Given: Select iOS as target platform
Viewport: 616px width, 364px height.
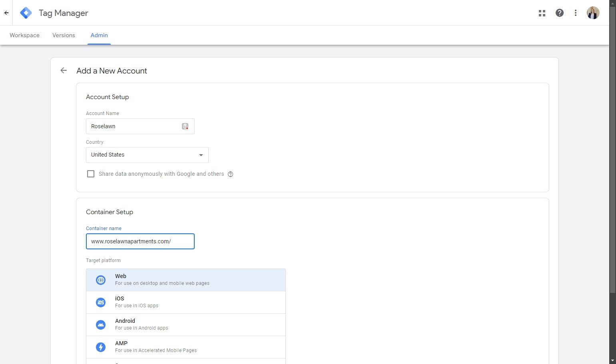Looking at the screenshot, I should coord(186,302).
